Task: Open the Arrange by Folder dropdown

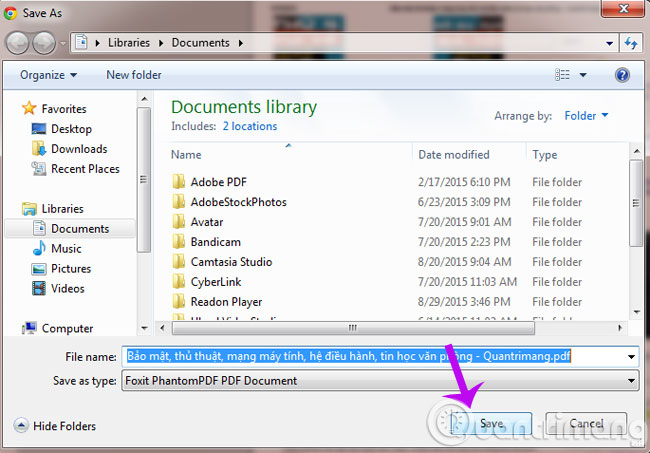Action: pos(586,116)
